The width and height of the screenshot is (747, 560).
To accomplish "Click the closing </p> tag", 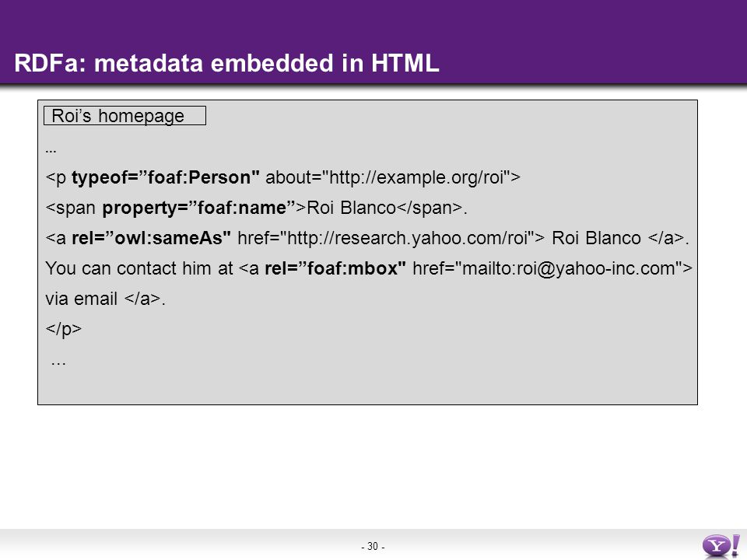I will tap(63, 329).
